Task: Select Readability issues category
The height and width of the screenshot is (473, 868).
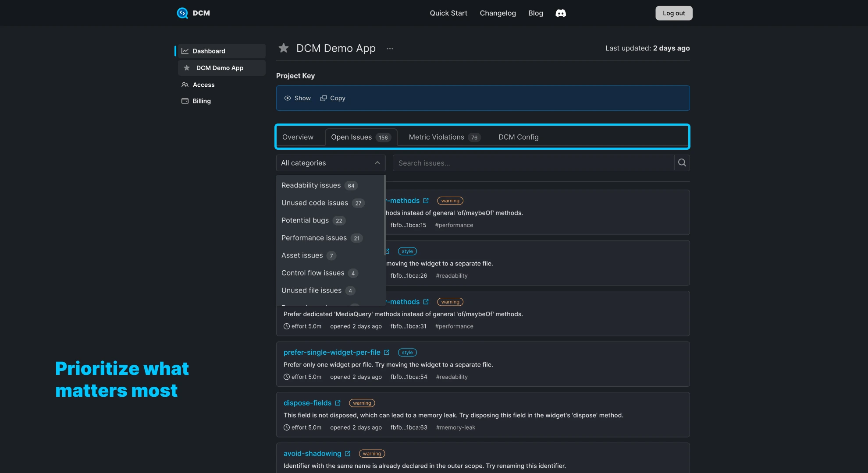Action: [x=331, y=185]
